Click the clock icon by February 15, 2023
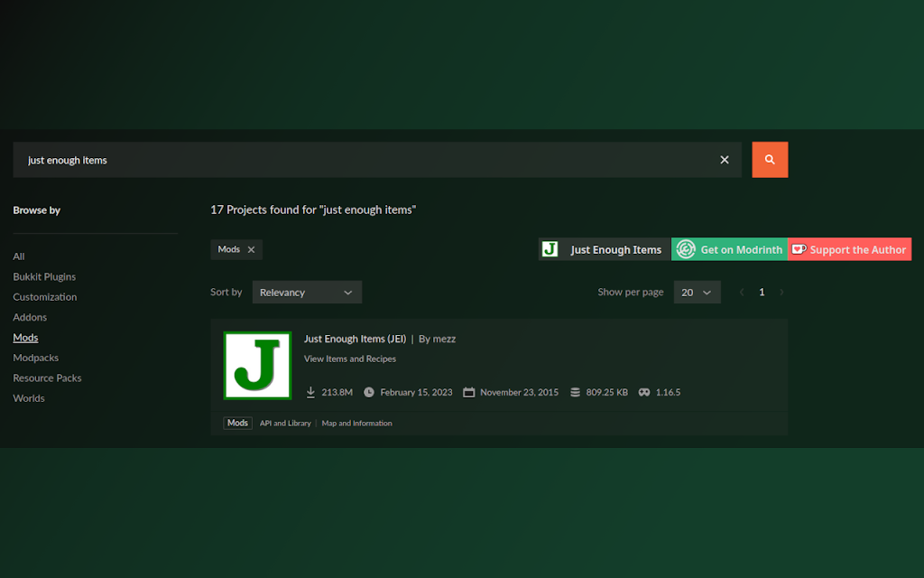 point(369,392)
